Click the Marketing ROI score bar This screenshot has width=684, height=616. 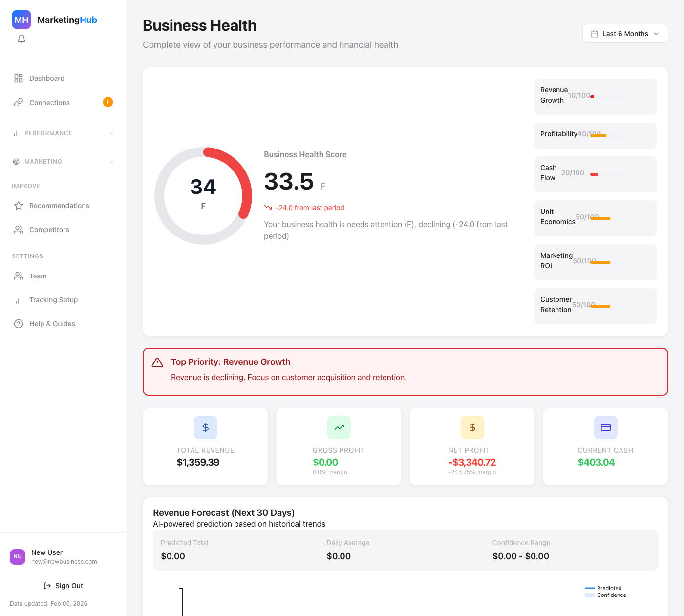pyautogui.click(x=601, y=262)
